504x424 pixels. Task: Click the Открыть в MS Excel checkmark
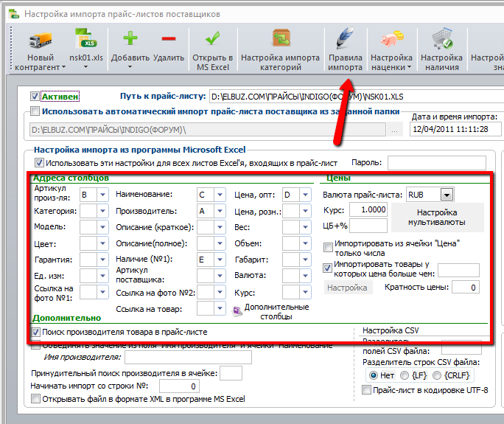click(x=212, y=38)
